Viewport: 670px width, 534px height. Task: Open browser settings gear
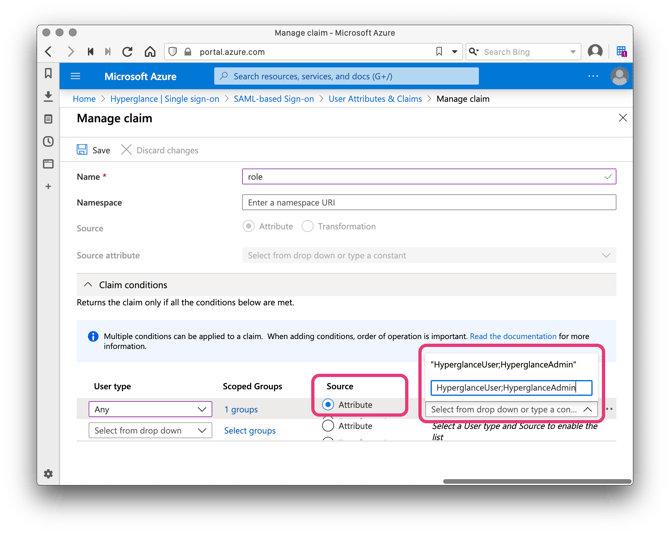pyautogui.click(x=48, y=474)
